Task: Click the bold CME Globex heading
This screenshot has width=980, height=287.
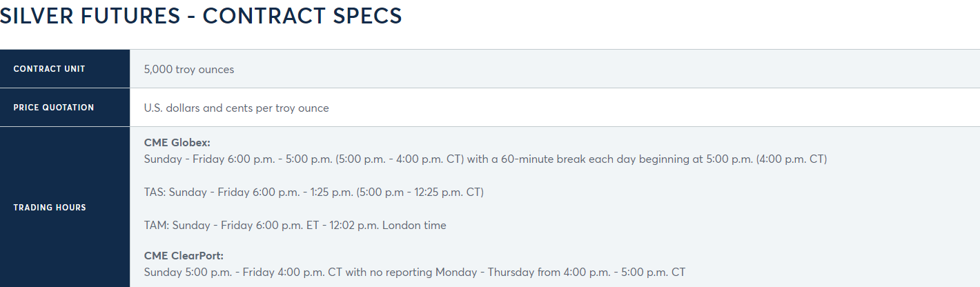Action: tap(177, 143)
